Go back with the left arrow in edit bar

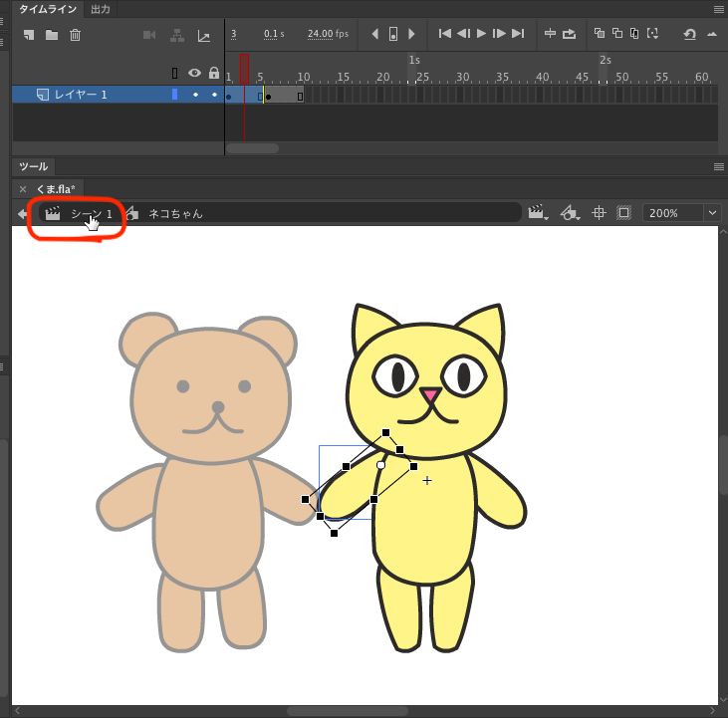tap(22, 214)
